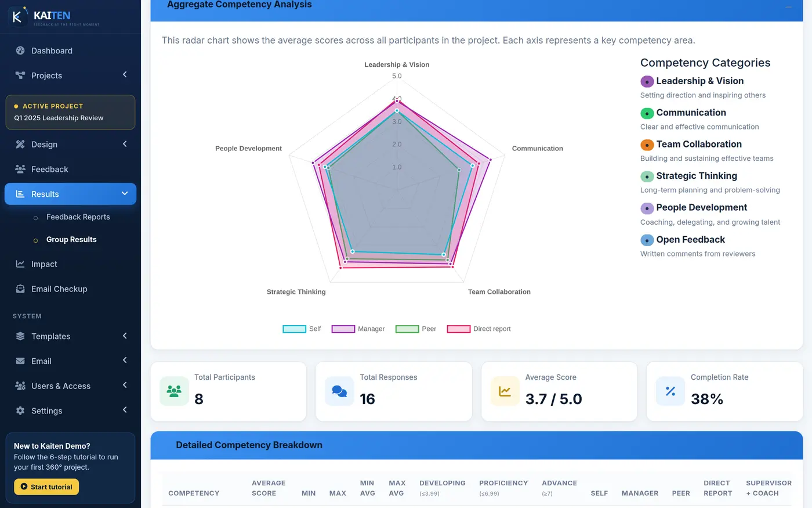Open Feedback via its people icon

coord(20,169)
